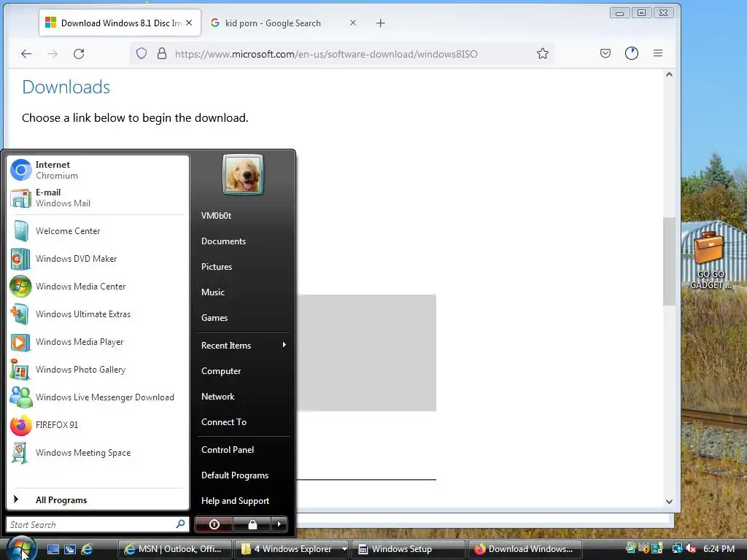Image resolution: width=747 pixels, height=560 pixels.
Task: Open a new Firefox tab
Action: pyautogui.click(x=380, y=23)
